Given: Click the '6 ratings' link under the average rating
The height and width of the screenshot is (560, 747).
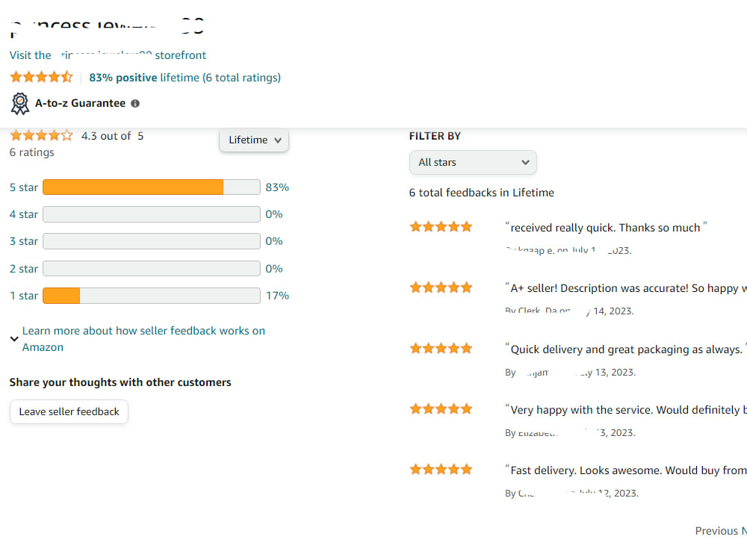Looking at the screenshot, I should pyautogui.click(x=31, y=152).
